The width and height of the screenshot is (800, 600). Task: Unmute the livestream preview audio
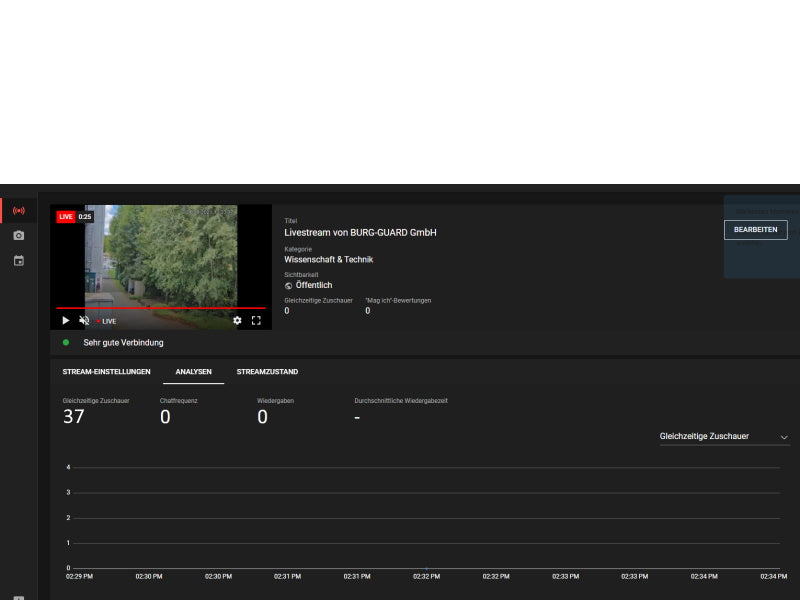pyautogui.click(x=84, y=321)
